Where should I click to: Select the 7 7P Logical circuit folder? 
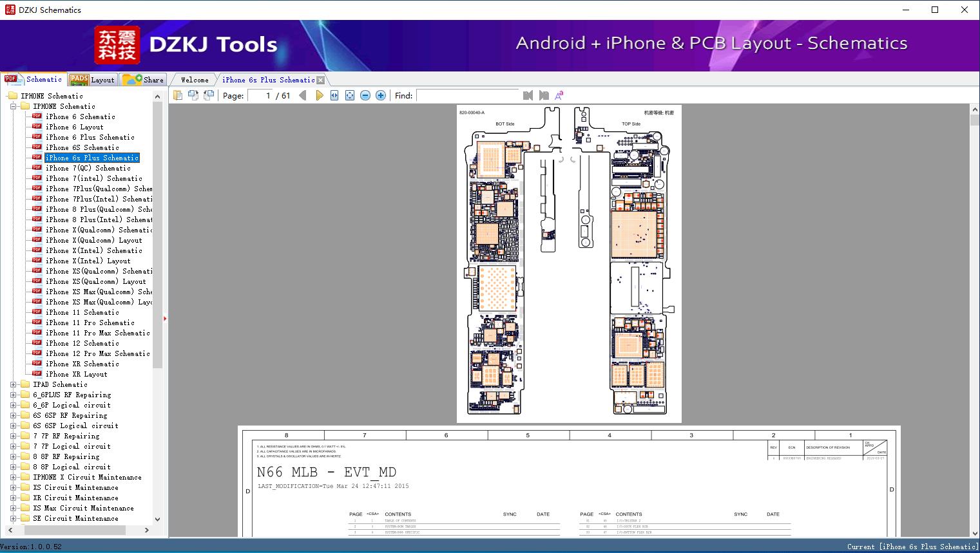[x=72, y=446]
